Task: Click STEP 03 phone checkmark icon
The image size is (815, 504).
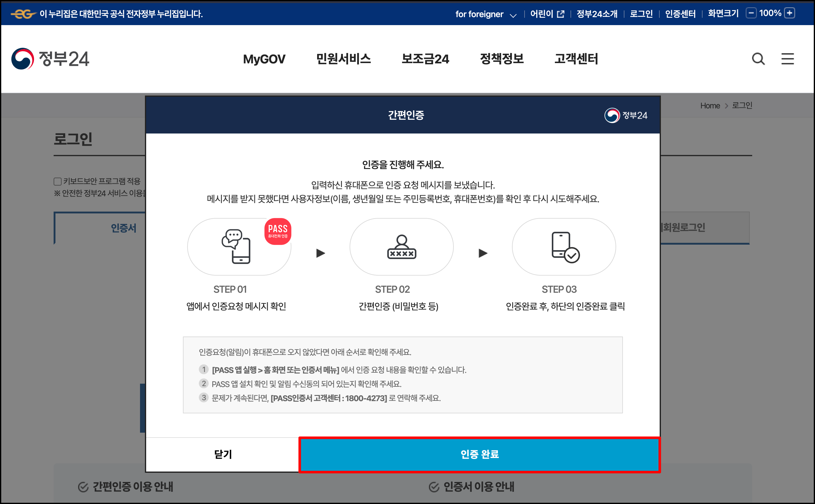Action: 566,247
